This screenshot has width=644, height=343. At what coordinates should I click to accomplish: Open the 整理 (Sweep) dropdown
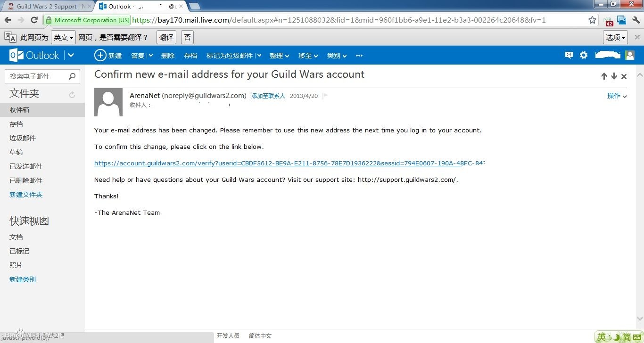coord(279,56)
